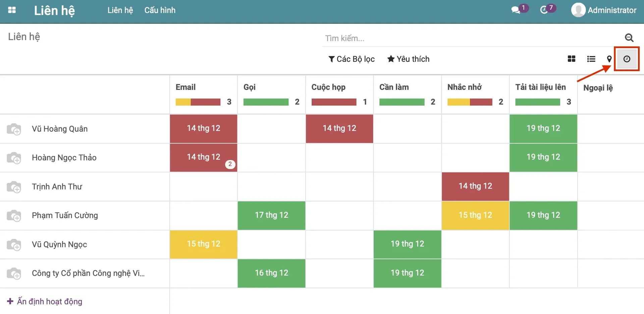
Task: Open Trịnh Anh Thư Nhắc nhở activity 14 thg 12
Action: [x=475, y=187]
